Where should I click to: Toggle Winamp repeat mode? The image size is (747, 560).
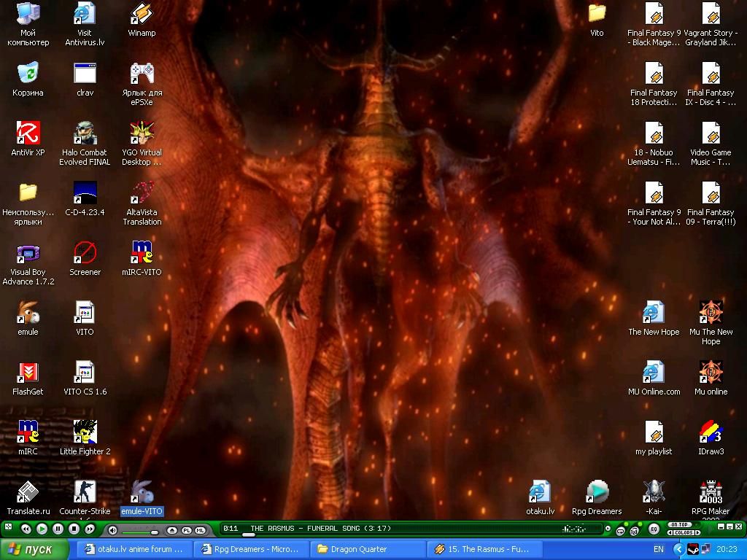pyautogui.click(x=620, y=531)
